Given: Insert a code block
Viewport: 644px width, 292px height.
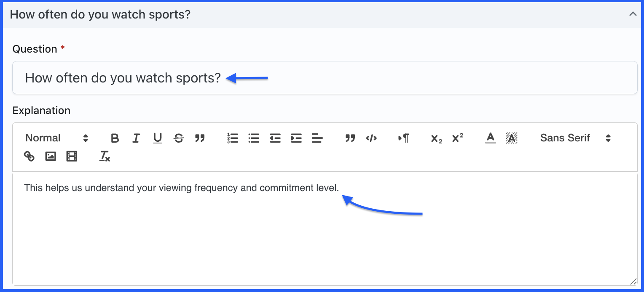Looking at the screenshot, I should pos(371,138).
